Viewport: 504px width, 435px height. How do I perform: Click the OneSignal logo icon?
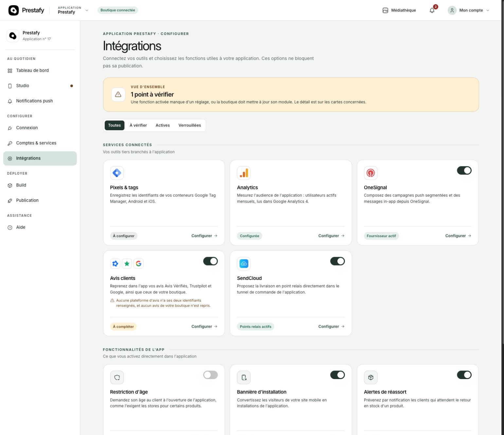point(370,173)
